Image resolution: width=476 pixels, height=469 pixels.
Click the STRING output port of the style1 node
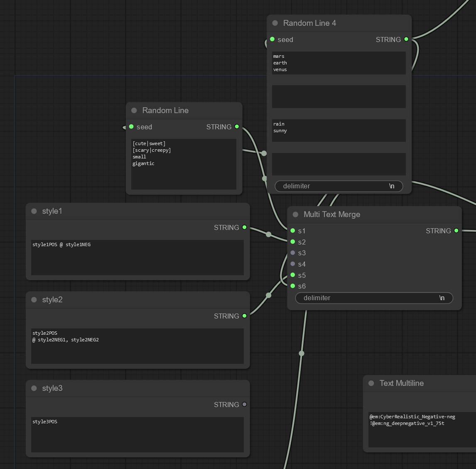click(x=244, y=227)
